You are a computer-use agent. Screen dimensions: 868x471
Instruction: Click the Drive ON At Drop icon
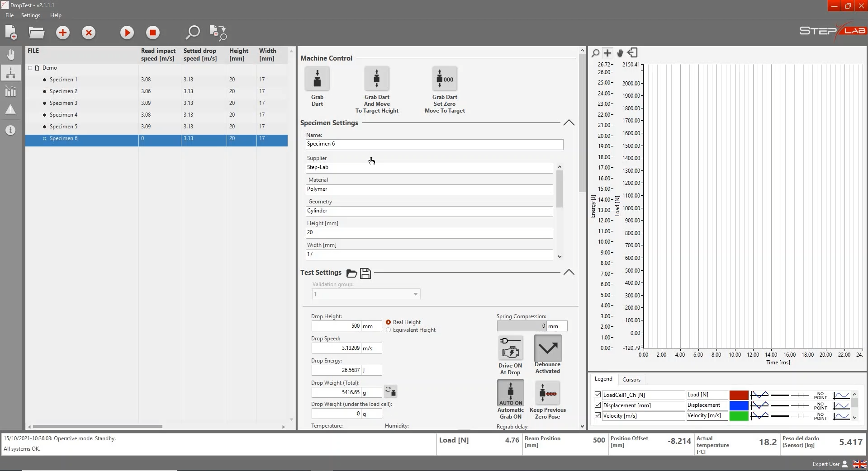[510, 348]
